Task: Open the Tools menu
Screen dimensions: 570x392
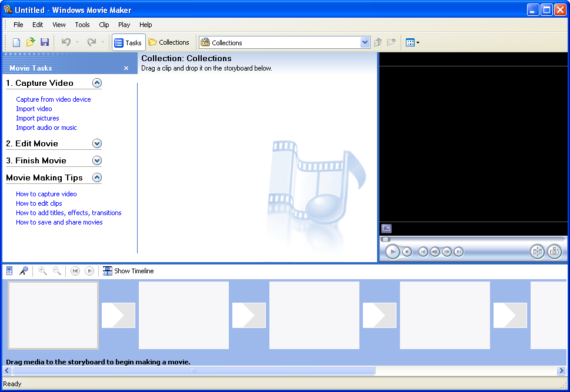Action: (82, 25)
